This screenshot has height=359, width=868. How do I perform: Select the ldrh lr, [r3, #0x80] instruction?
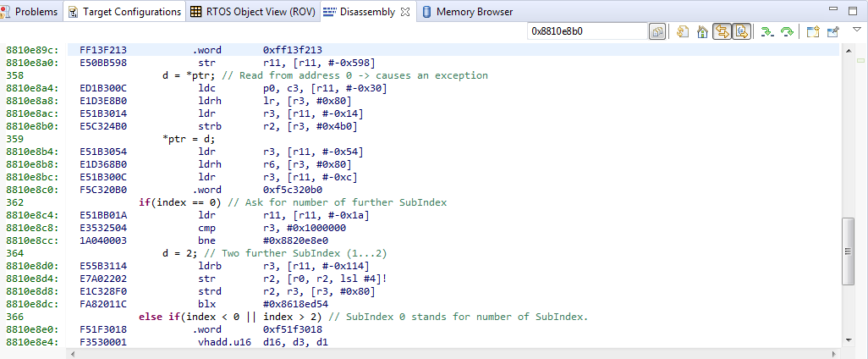(275, 100)
